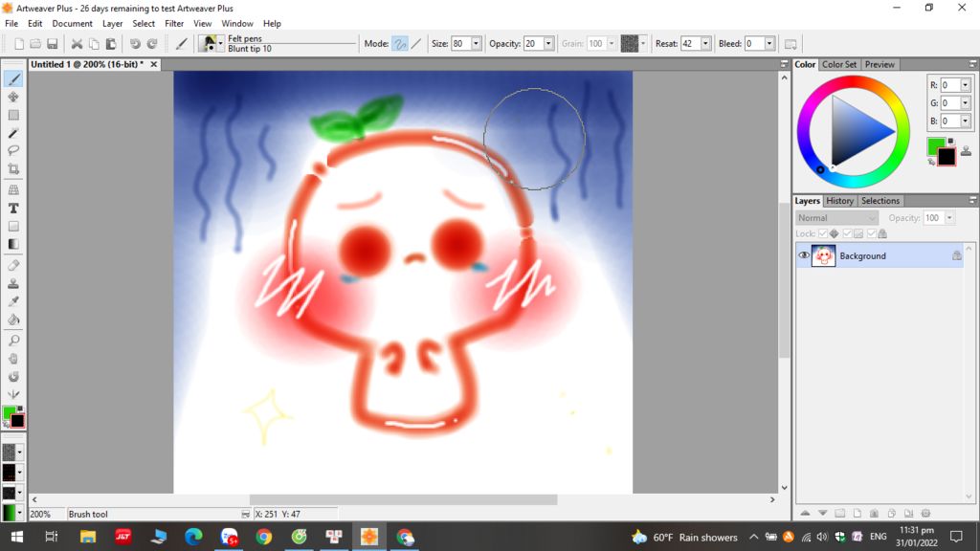Click the Background layer thumbnail
Screen dimensions: 980x551
[x=823, y=255]
